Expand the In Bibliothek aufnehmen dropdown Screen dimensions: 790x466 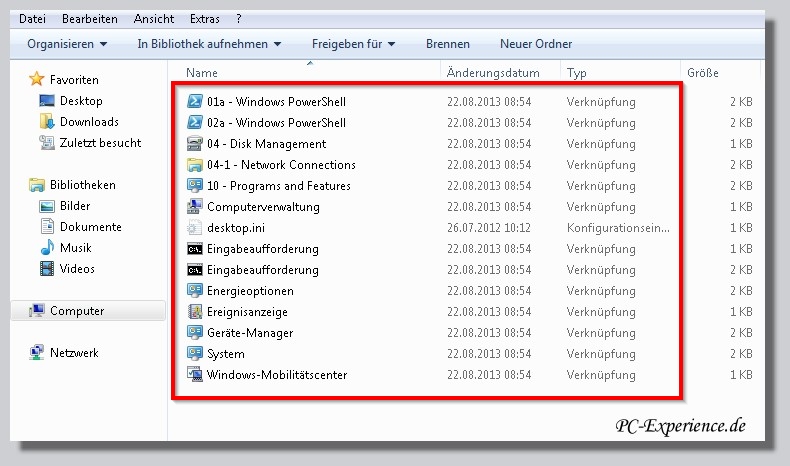[x=209, y=44]
